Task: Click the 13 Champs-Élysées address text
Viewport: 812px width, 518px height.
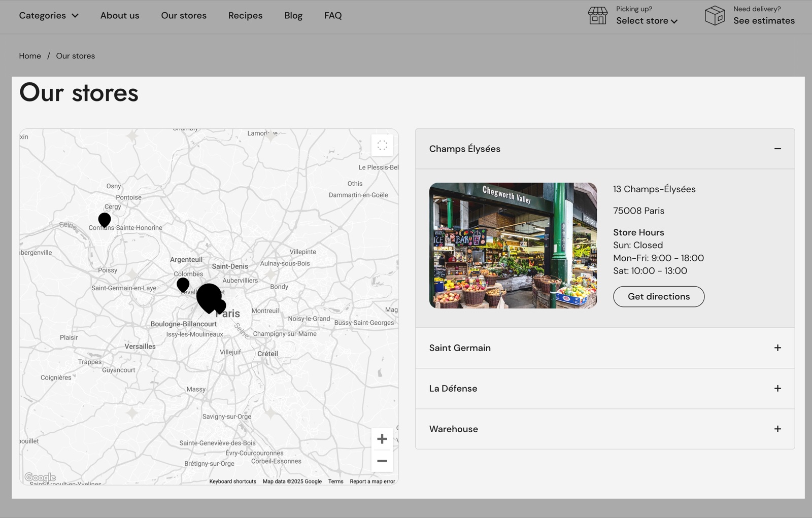Action: click(654, 189)
